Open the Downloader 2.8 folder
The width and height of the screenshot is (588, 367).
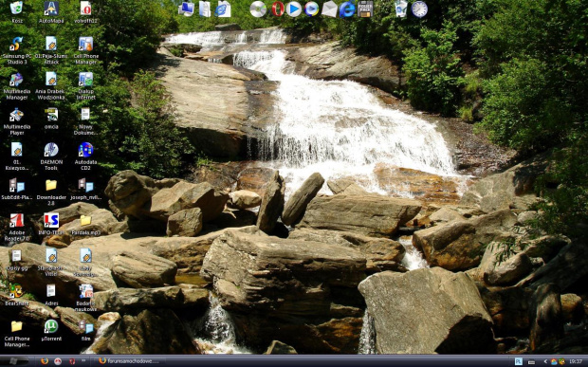(x=51, y=192)
